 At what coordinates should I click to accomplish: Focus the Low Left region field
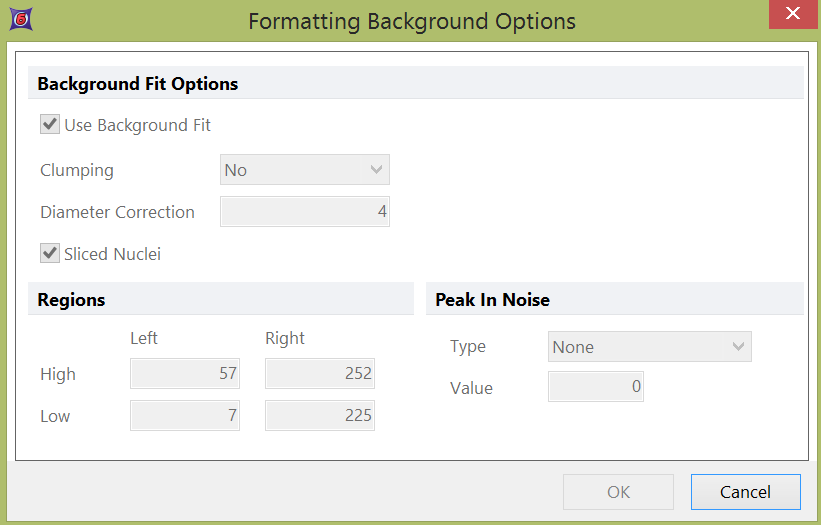[186, 416]
